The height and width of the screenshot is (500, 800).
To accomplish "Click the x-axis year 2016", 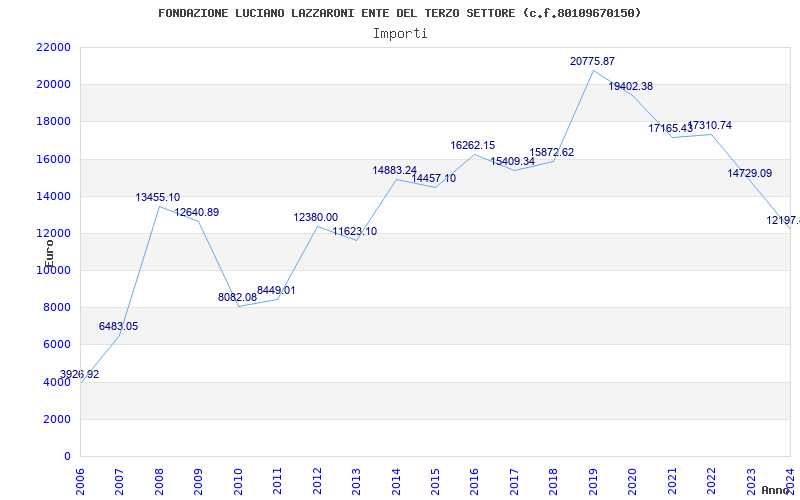I will (x=474, y=481).
